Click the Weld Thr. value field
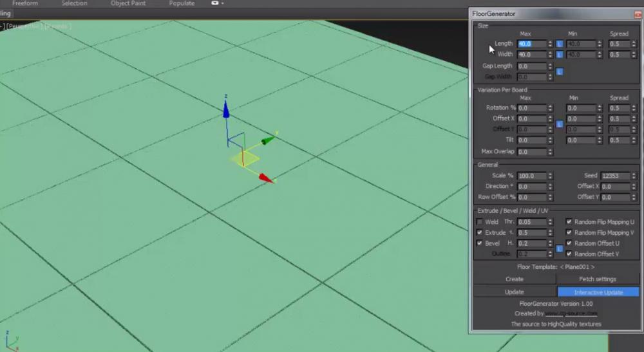This screenshot has width=644, height=352. coord(532,222)
